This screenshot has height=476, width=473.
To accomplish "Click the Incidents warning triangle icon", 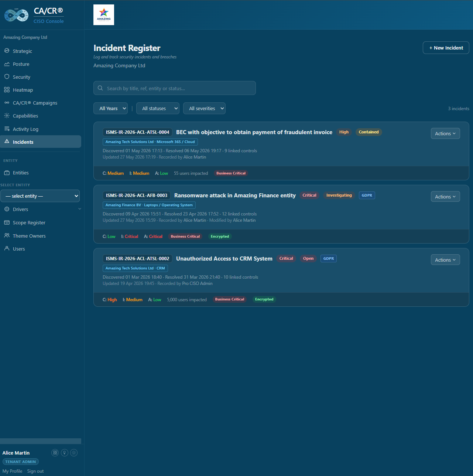I will 7,142.
